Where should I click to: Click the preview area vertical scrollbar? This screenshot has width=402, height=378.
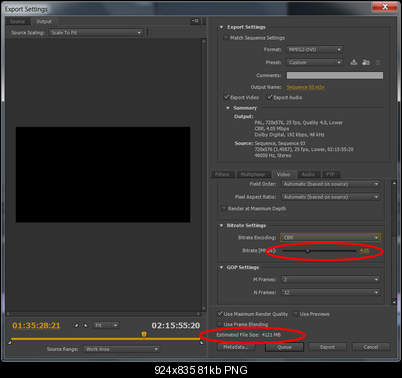coord(204,175)
